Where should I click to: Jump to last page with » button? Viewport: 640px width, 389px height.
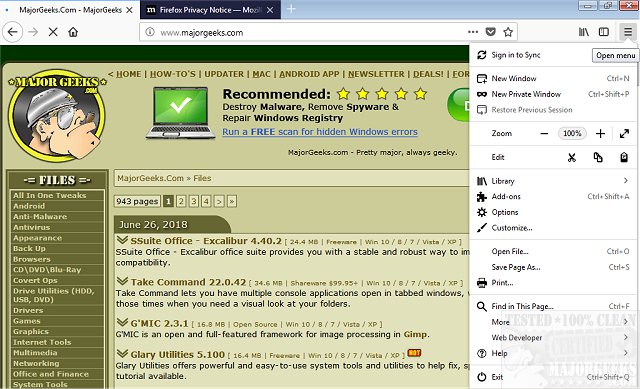click(232, 201)
